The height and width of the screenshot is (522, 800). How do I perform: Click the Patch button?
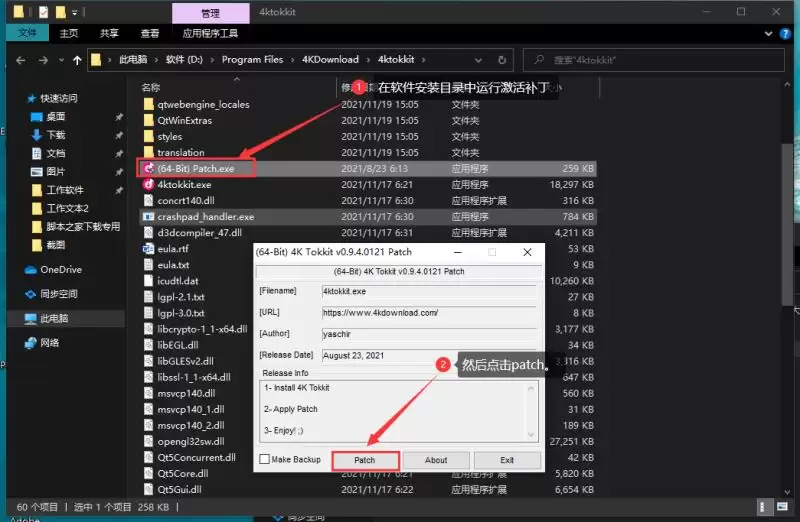coord(365,460)
